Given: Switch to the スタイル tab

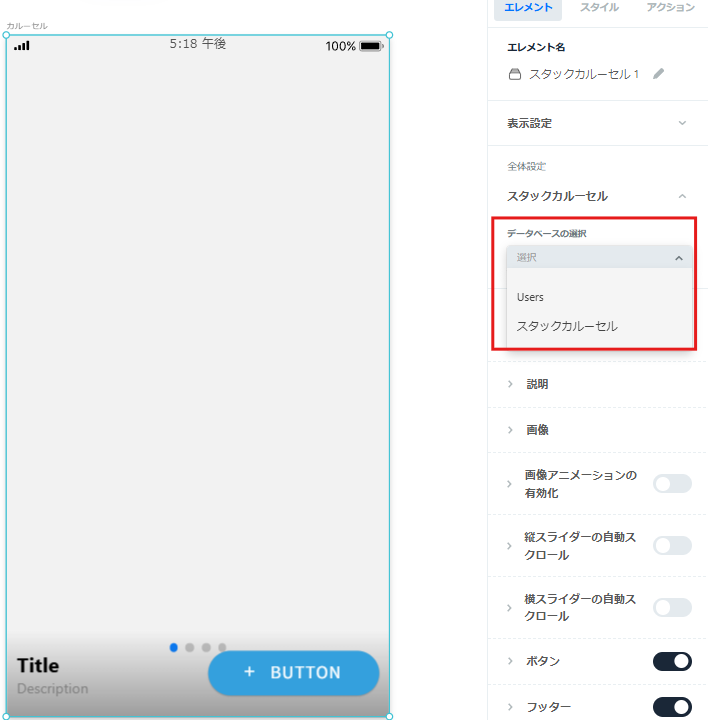Looking at the screenshot, I should tap(599, 7).
